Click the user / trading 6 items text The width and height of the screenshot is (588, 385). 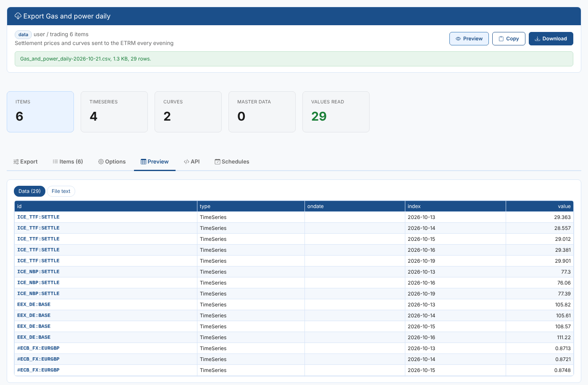pyautogui.click(x=61, y=34)
